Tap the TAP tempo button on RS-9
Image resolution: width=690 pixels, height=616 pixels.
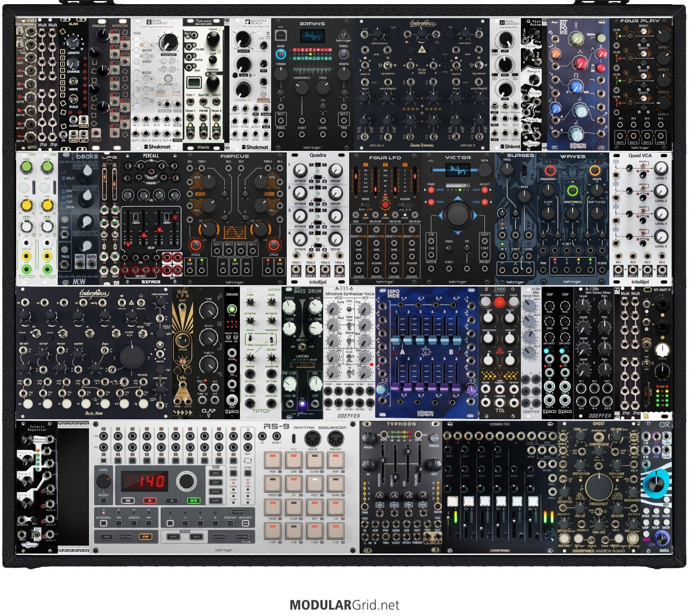[x=129, y=500]
